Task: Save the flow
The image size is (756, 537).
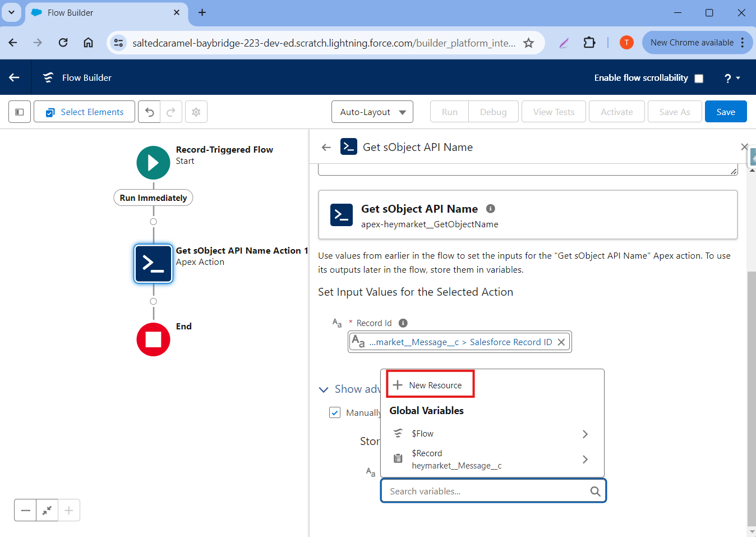Action: (x=726, y=112)
